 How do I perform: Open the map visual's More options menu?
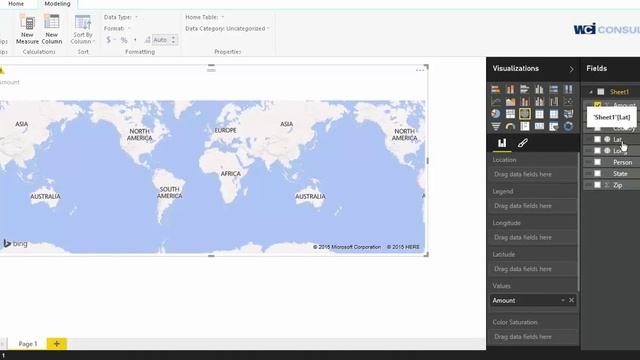[420, 70]
